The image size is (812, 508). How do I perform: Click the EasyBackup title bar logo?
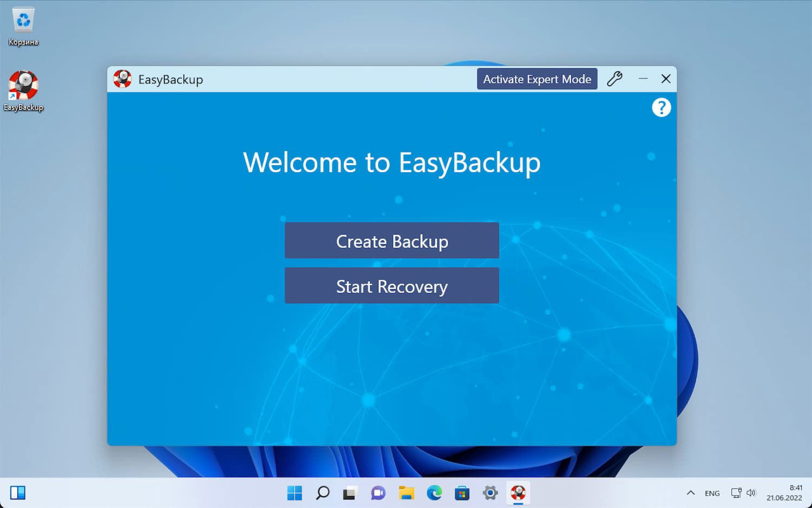(x=122, y=79)
